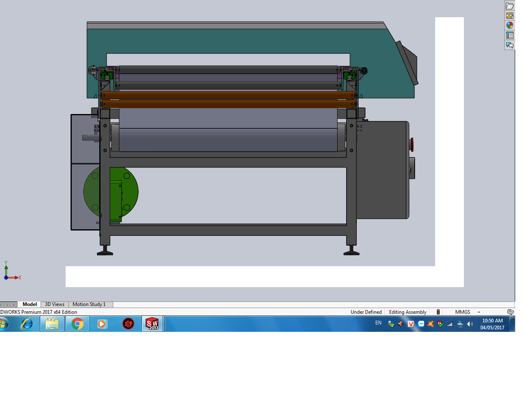The width and height of the screenshot is (525, 420).
Task: Open the View Palette task pane tab
Action: tap(510, 16)
